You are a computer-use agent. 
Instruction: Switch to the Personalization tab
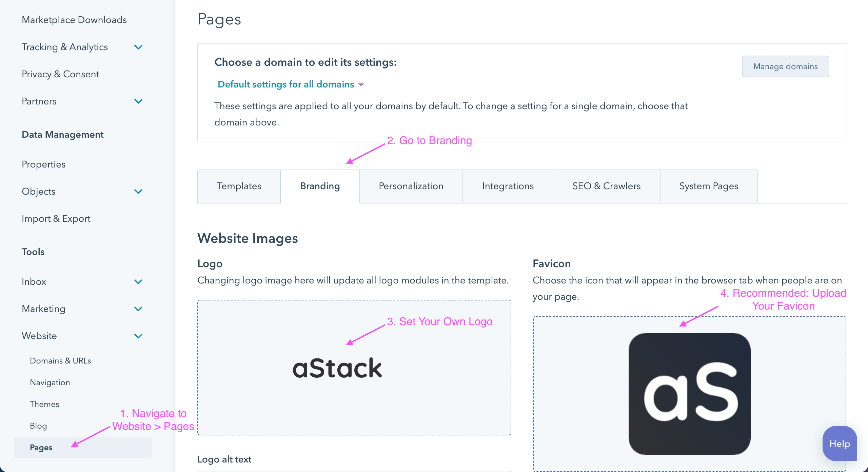[411, 186]
